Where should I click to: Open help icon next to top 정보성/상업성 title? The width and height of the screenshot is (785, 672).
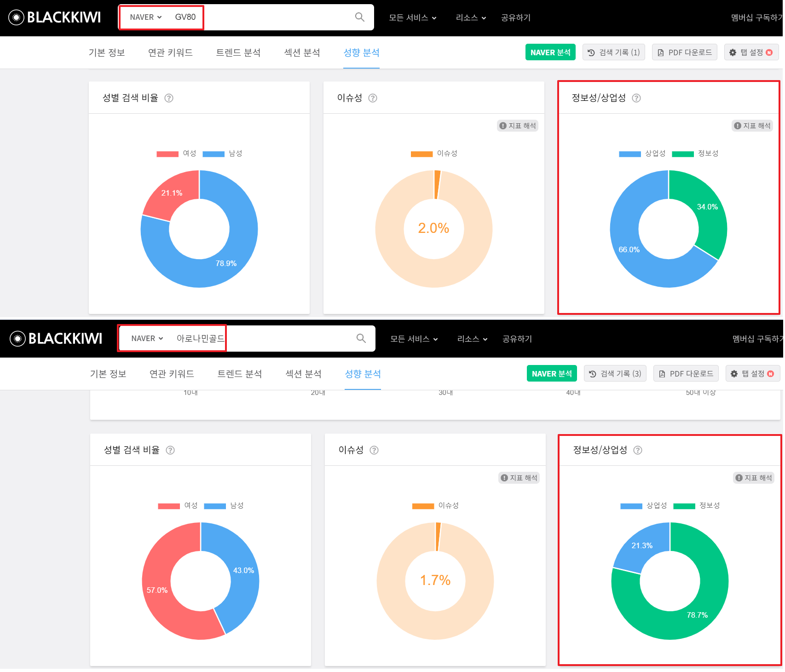click(x=636, y=98)
